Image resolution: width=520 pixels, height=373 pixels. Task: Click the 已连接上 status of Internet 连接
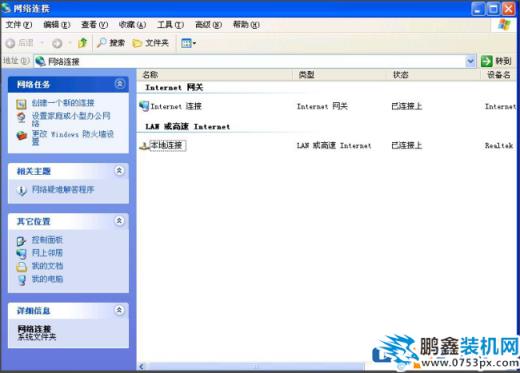click(x=407, y=106)
